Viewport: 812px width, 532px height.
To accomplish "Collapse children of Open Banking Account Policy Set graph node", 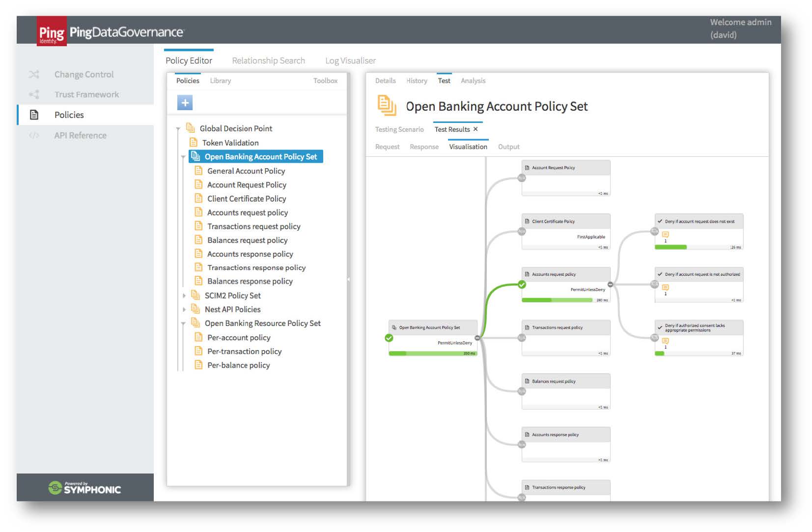I will pyautogui.click(x=477, y=338).
